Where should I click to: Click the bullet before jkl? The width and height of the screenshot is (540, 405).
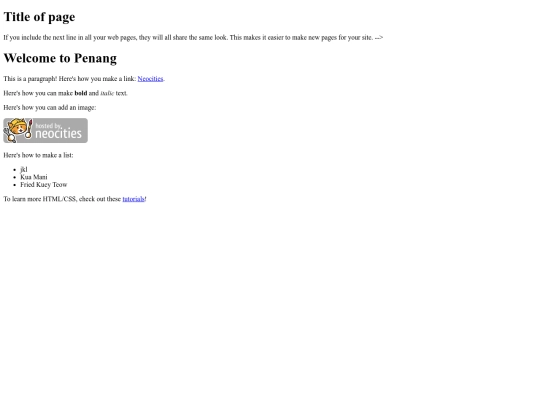[14, 170]
